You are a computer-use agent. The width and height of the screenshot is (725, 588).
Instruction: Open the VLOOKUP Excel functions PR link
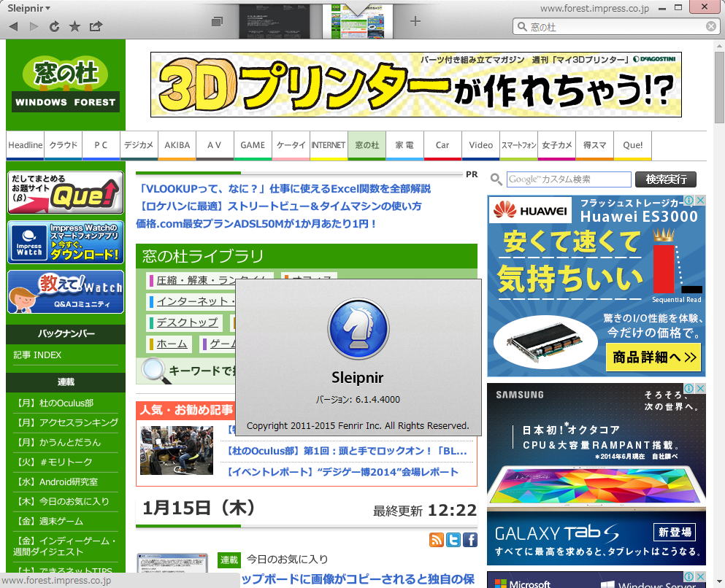click(285, 188)
